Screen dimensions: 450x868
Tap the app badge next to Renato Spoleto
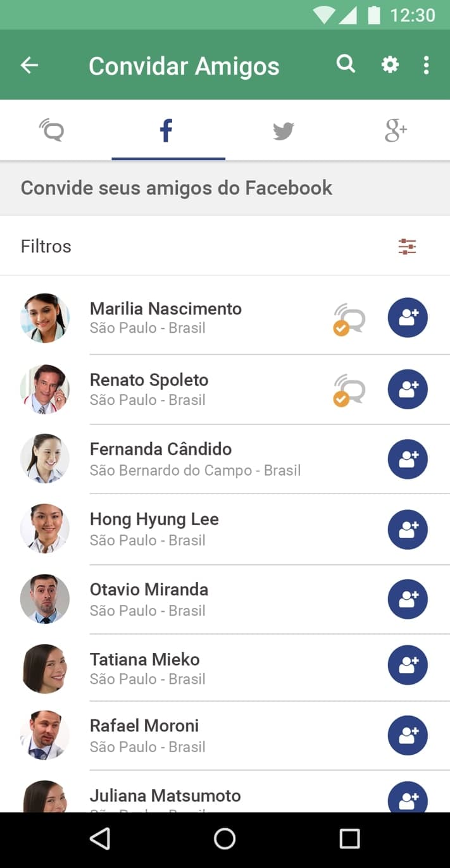[349, 389]
